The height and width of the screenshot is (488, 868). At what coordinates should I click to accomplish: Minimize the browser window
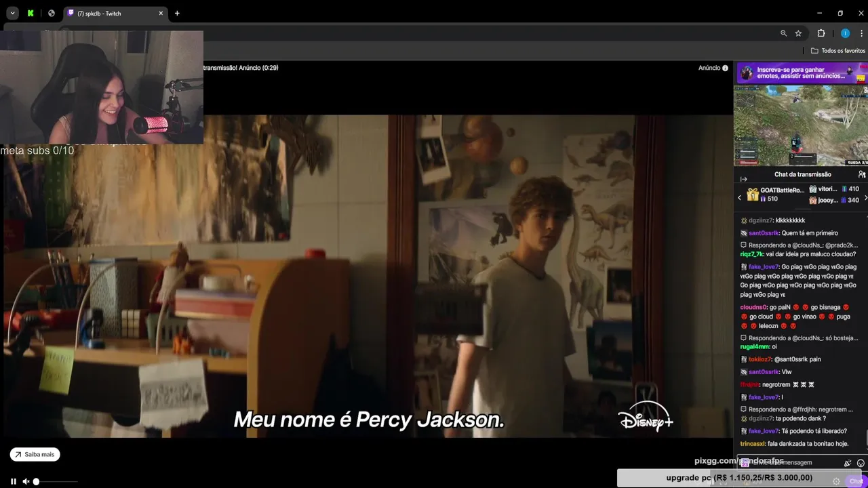pos(819,13)
